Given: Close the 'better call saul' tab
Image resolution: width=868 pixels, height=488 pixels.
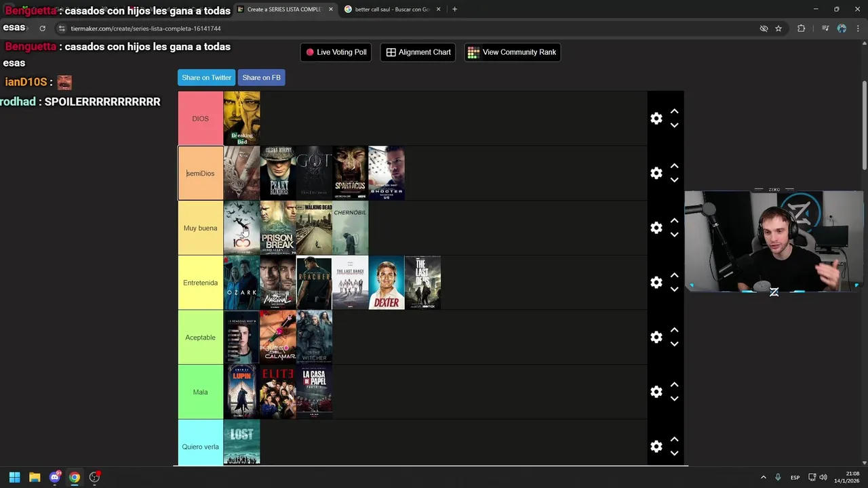Looking at the screenshot, I should (x=438, y=9).
